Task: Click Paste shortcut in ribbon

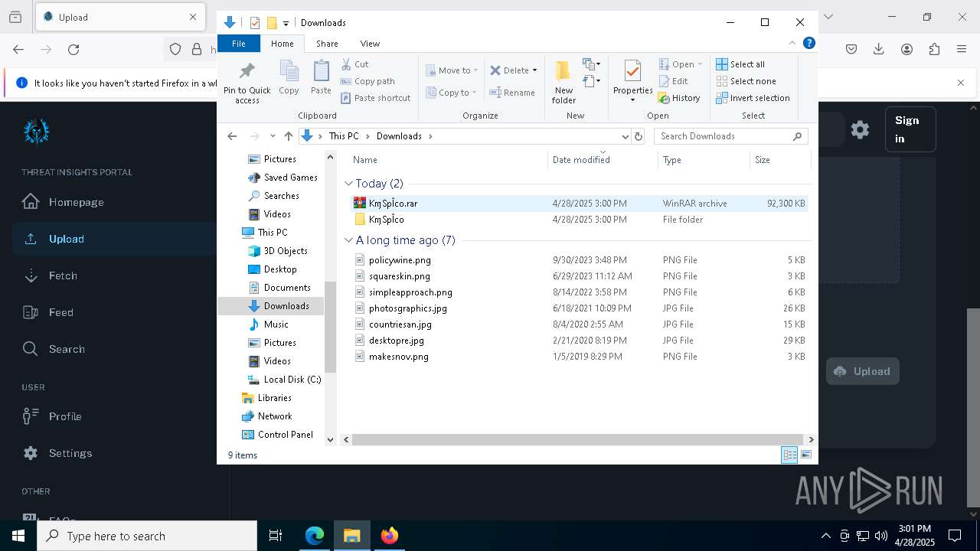Action: 375,98
